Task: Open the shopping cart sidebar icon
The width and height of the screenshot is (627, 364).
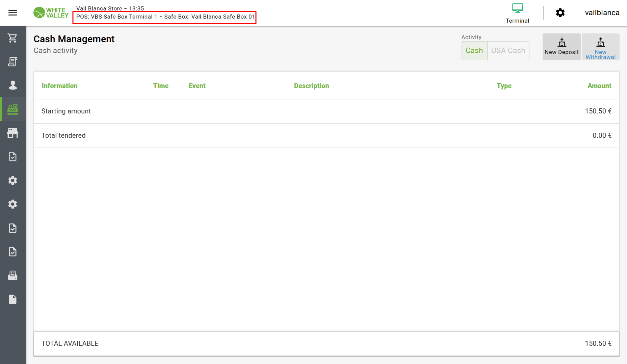Action: click(12, 38)
